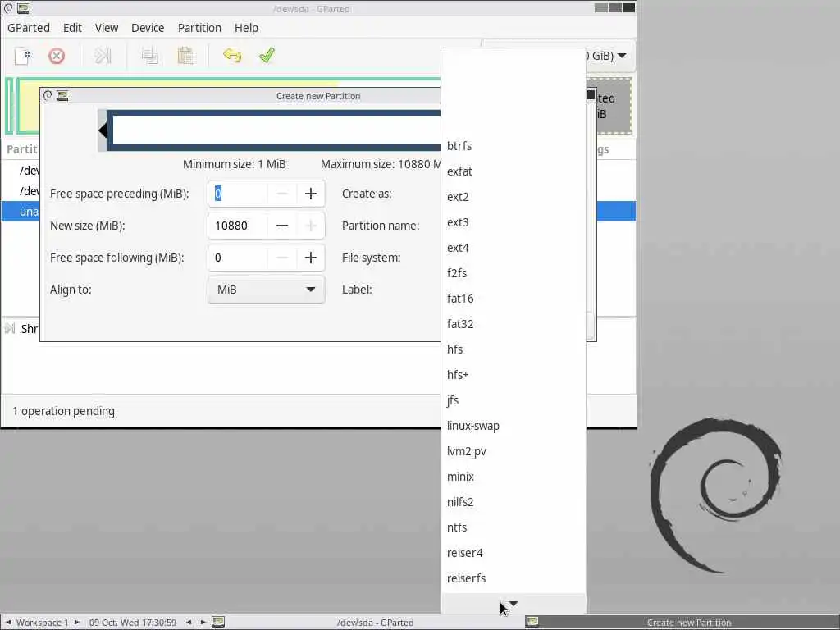Open the Help menu
The width and height of the screenshot is (840, 630).
coord(246,28)
